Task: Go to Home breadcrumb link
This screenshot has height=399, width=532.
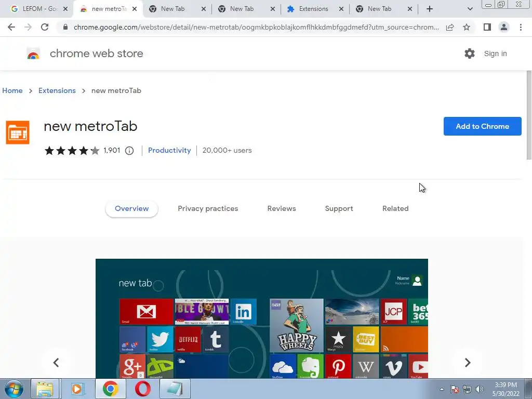Action: pos(12,90)
